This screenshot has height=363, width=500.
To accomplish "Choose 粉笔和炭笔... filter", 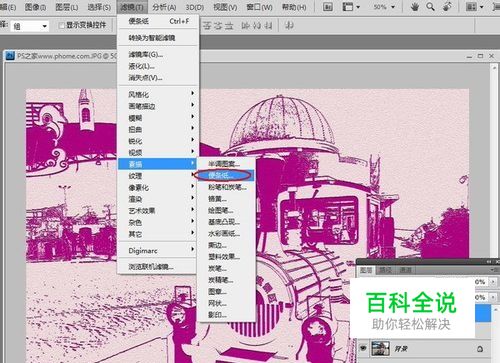I will point(226,187).
